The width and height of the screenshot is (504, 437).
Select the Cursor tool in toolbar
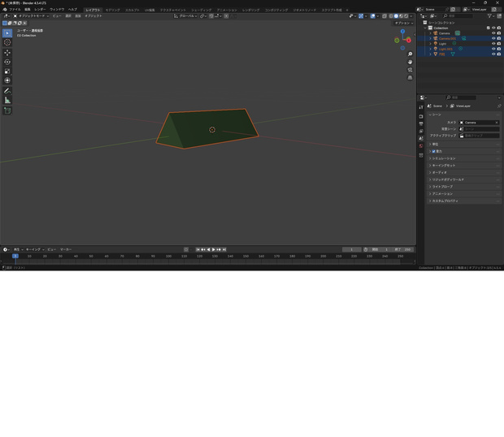click(7, 42)
